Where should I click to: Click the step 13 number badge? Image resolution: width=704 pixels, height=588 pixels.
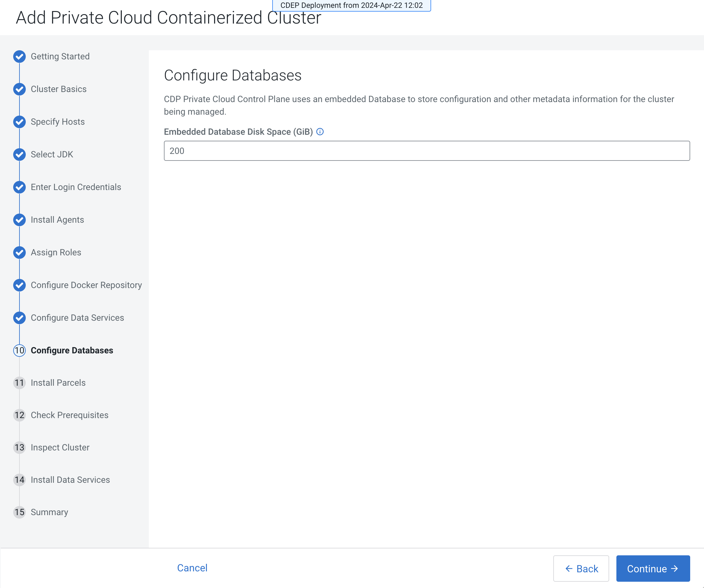[x=19, y=448]
